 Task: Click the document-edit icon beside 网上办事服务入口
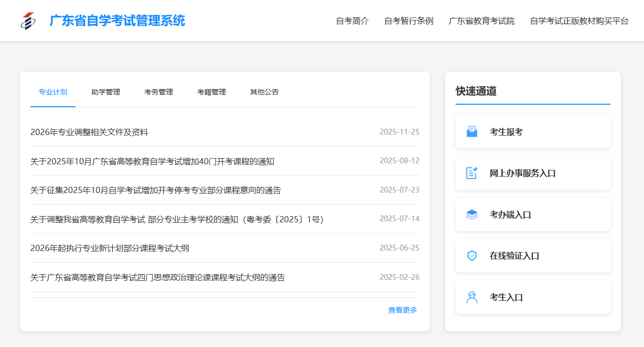(471, 173)
